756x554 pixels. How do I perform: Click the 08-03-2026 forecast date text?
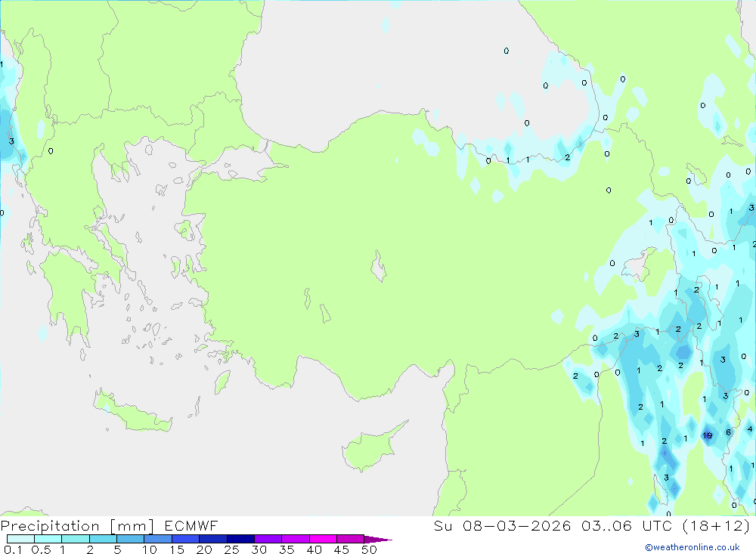(516, 525)
